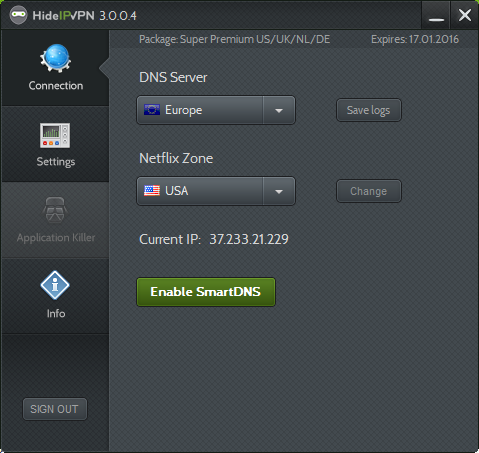Switch to the Connection tab label
Image resolution: width=479 pixels, height=453 pixels.
pos(56,86)
